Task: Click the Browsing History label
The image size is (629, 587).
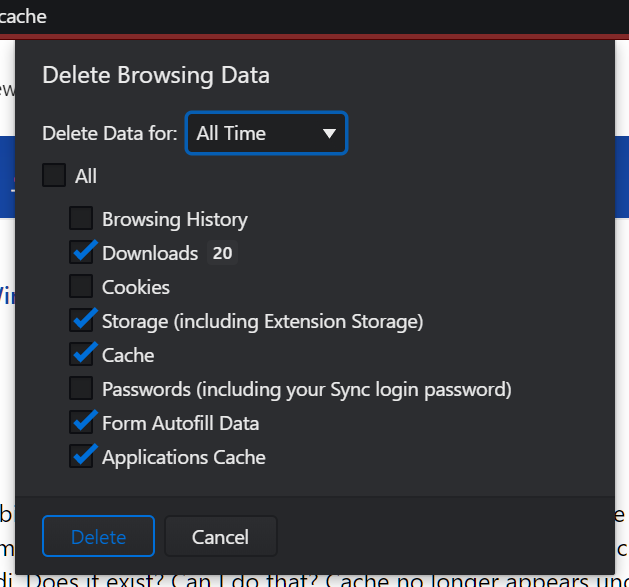Action: pyautogui.click(x=175, y=219)
